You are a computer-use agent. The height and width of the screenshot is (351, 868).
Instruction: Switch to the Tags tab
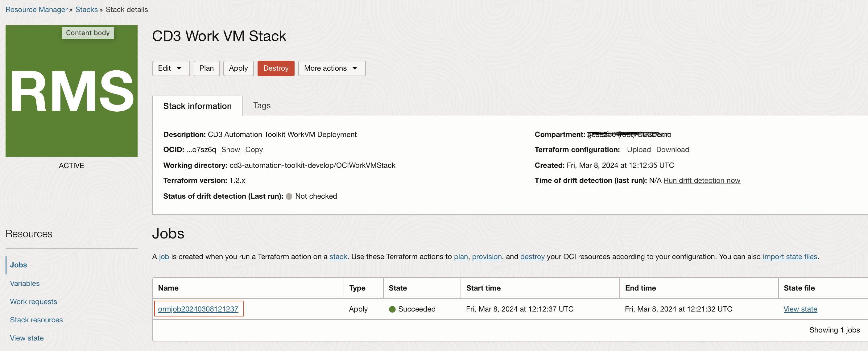click(x=262, y=106)
